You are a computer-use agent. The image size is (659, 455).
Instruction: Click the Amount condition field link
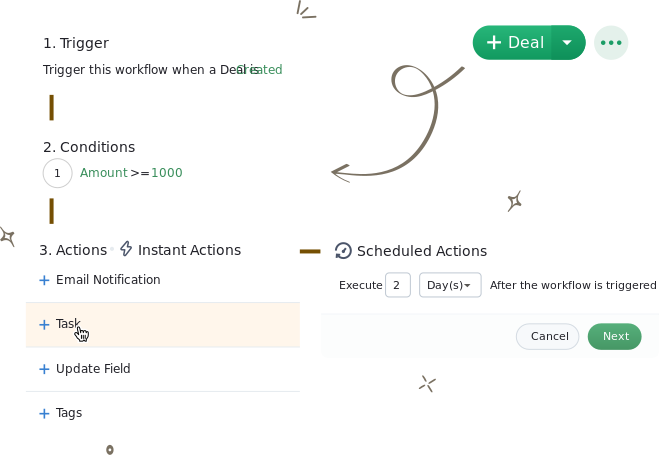click(x=104, y=173)
